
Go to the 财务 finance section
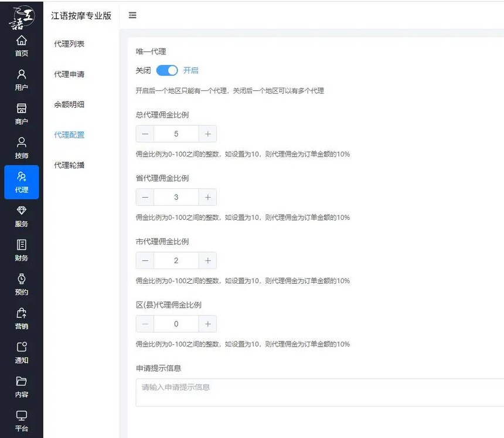21,250
